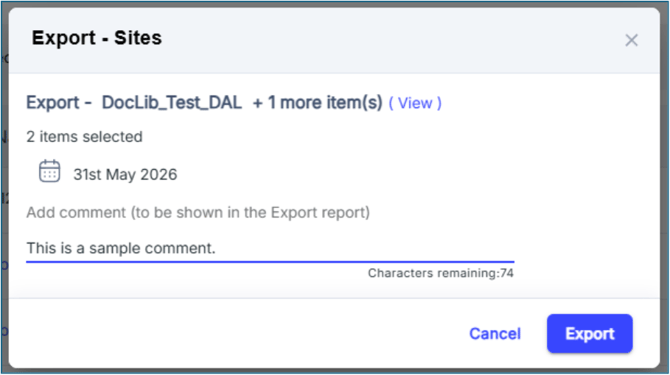Focus the sample comment text field
The height and width of the screenshot is (375, 670).
(x=270, y=248)
